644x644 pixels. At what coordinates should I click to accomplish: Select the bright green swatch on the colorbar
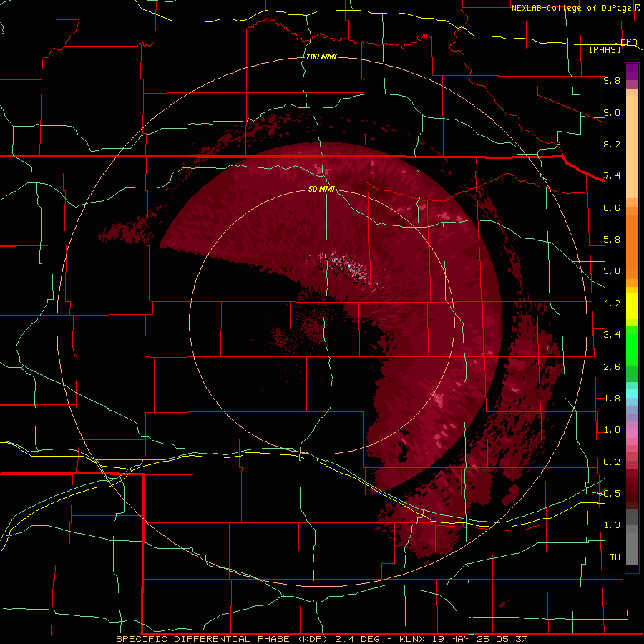click(x=632, y=345)
